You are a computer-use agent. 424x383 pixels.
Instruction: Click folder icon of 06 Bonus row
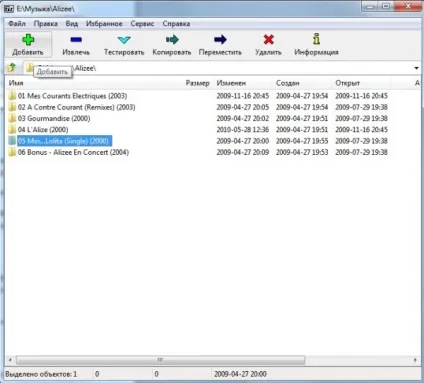[12, 152]
